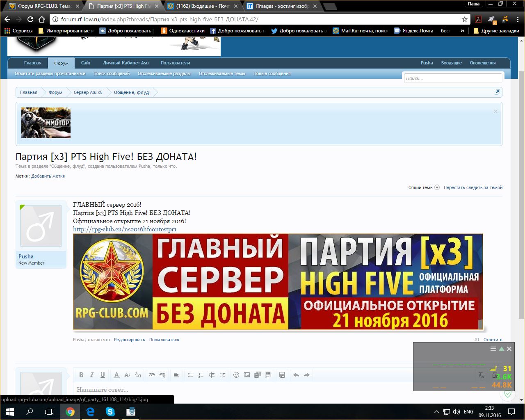Image resolution: width=525 pixels, height=420 pixels.
Task: Open the Входящие inbox link
Action: 451,63
